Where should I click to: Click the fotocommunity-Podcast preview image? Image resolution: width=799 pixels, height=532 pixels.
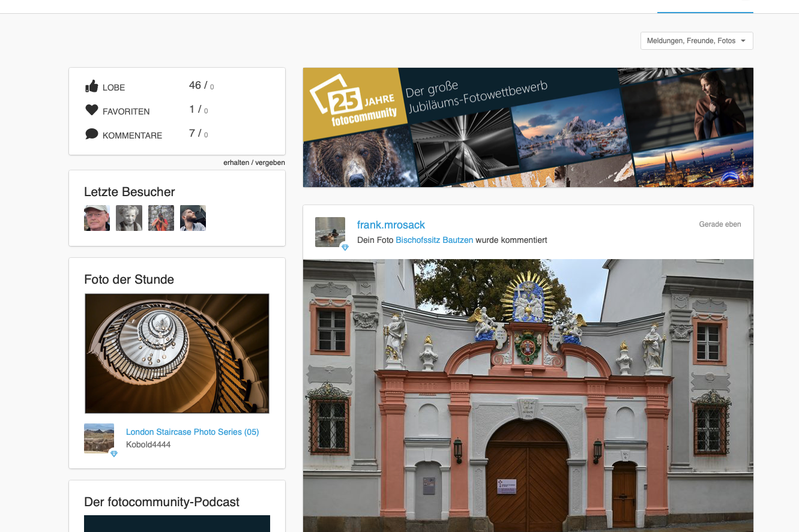[x=177, y=523]
